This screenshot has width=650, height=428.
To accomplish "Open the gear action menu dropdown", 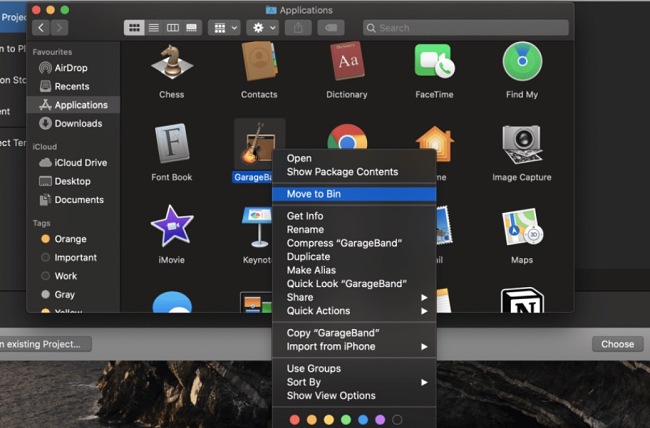I will [x=262, y=28].
